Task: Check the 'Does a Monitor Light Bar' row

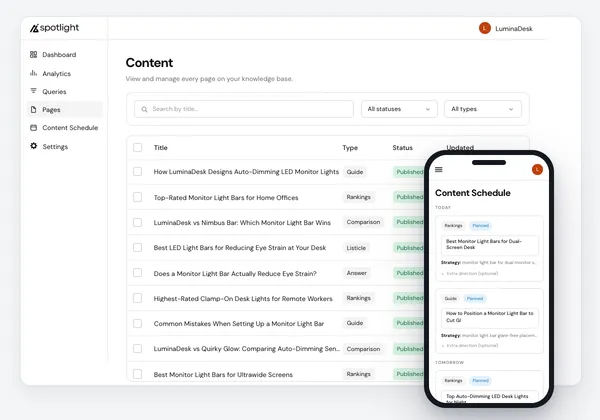Action: point(137,273)
